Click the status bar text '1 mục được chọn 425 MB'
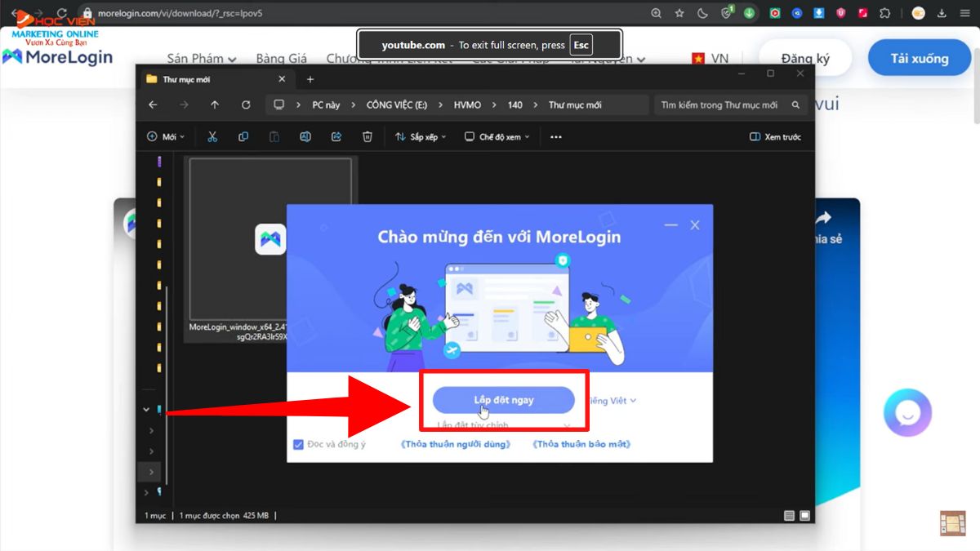Viewport: 980px width, 551px height. (225, 516)
